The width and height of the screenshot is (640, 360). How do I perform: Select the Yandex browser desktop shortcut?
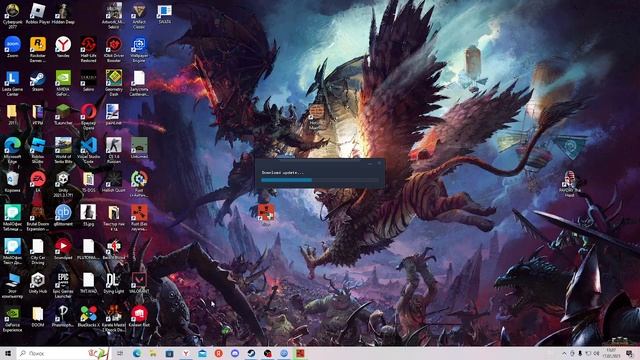(x=63, y=47)
